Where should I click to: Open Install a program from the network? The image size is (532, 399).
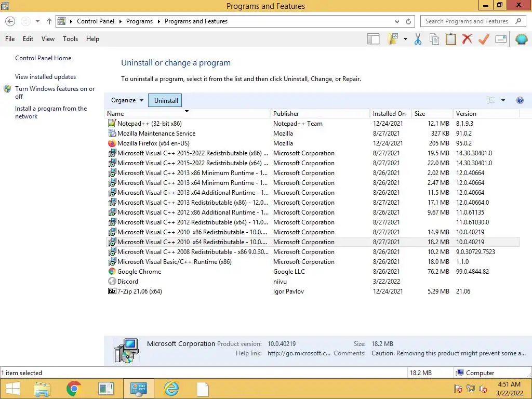[x=51, y=112]
